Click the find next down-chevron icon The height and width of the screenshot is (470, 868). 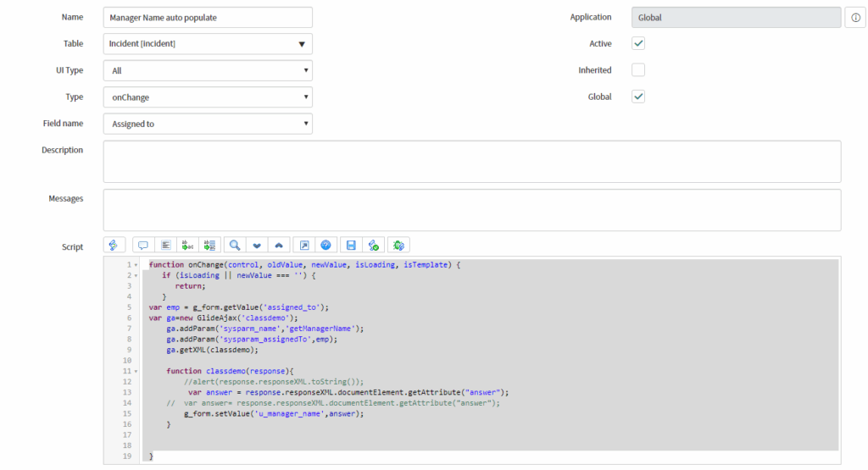pos(257,245)
